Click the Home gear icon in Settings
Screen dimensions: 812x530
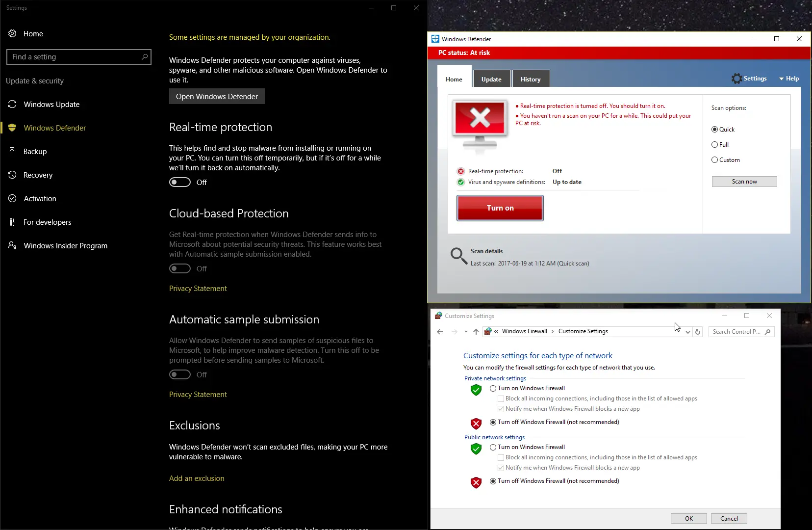pyautogui.click(x=12, y=33)
